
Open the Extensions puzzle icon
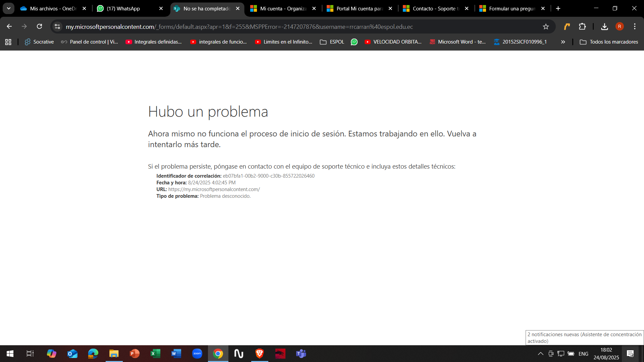point(583,26)
